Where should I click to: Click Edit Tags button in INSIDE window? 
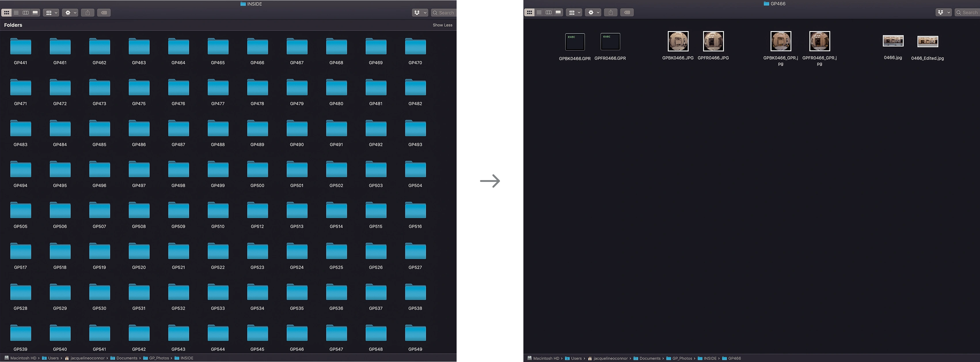(104, 13)
